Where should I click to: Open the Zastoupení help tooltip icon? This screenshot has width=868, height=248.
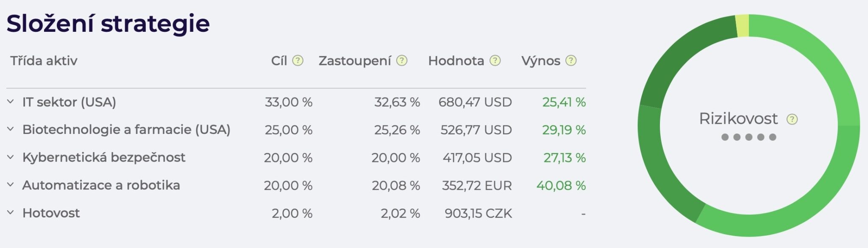click(402, 61)
